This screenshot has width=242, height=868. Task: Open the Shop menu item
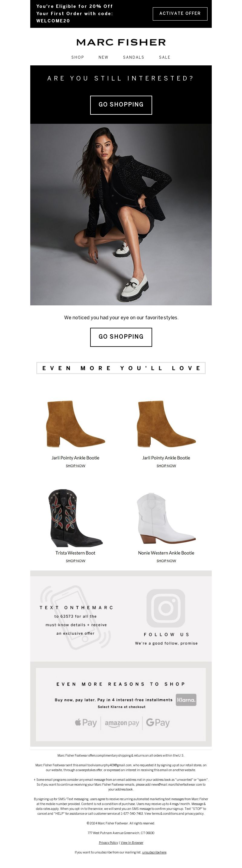point(78,57)
